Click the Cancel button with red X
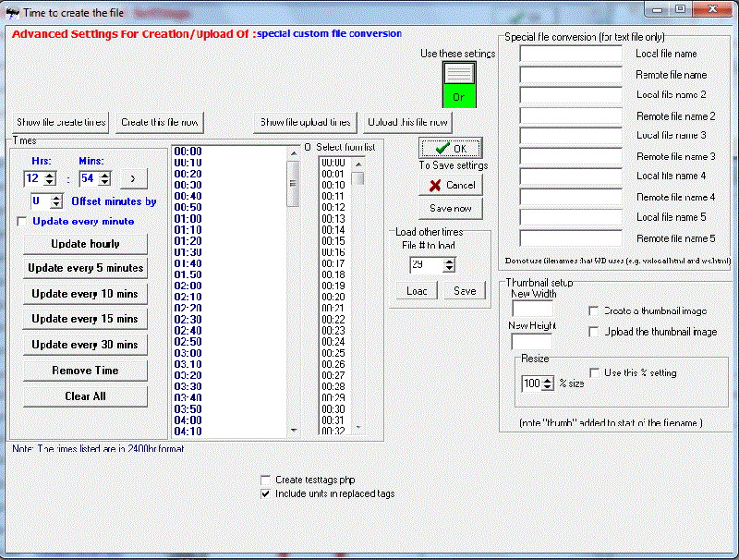The image size is (739, 560). (451, 185)
